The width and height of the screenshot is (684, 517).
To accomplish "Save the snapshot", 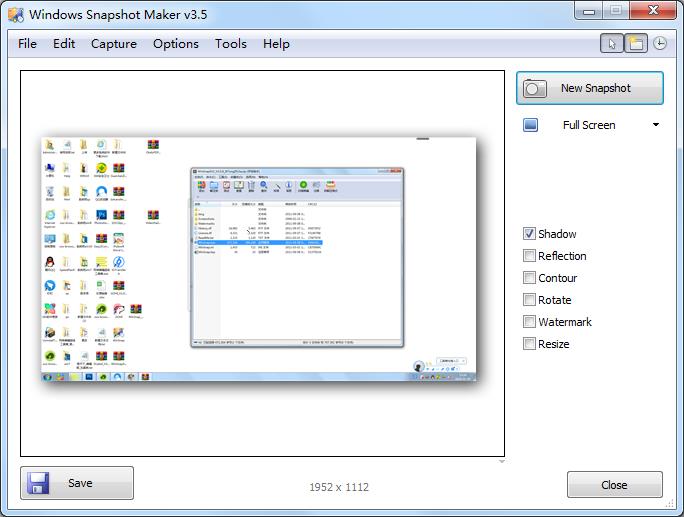I will pyautogui.click(x=77, y=483).
